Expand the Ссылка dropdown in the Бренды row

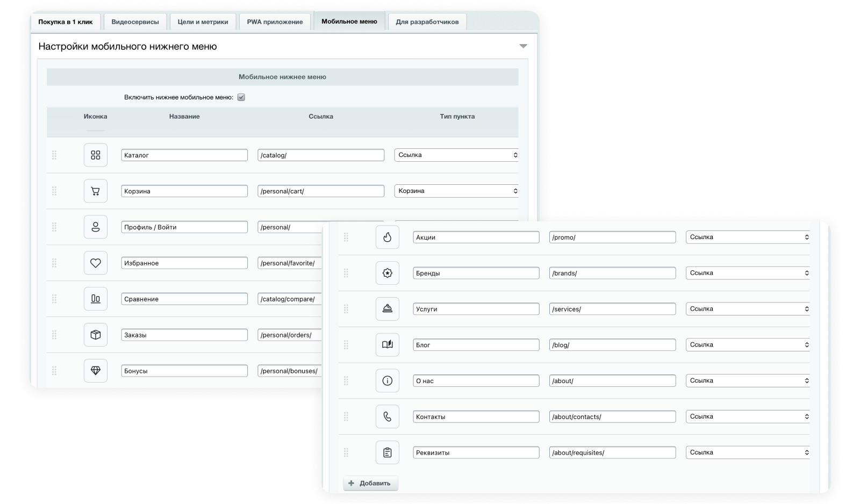coord(748,273)
